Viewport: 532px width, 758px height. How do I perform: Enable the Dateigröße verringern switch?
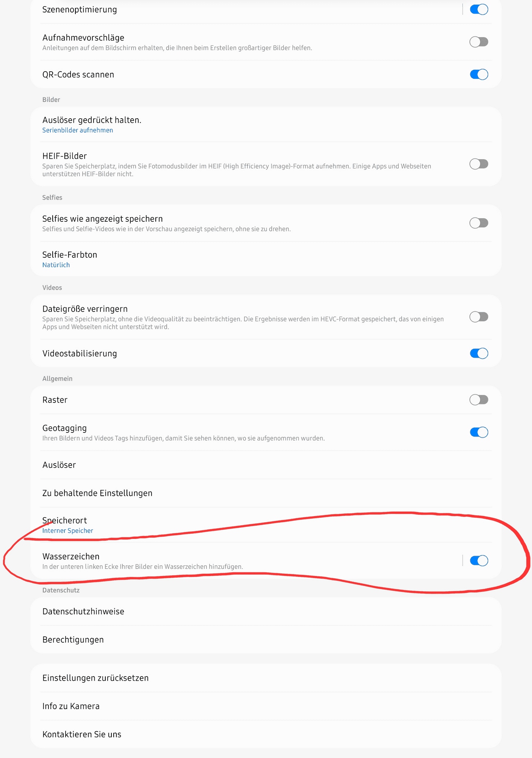point(479,317)
